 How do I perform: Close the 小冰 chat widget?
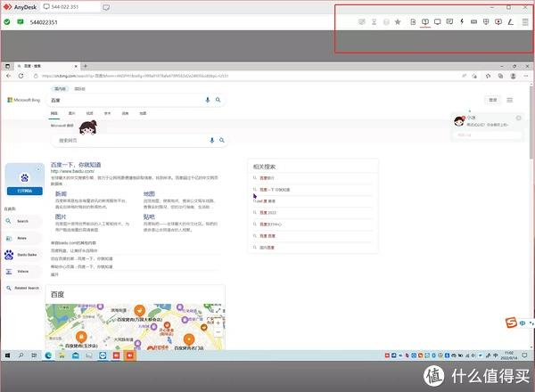tap(518, 118)
